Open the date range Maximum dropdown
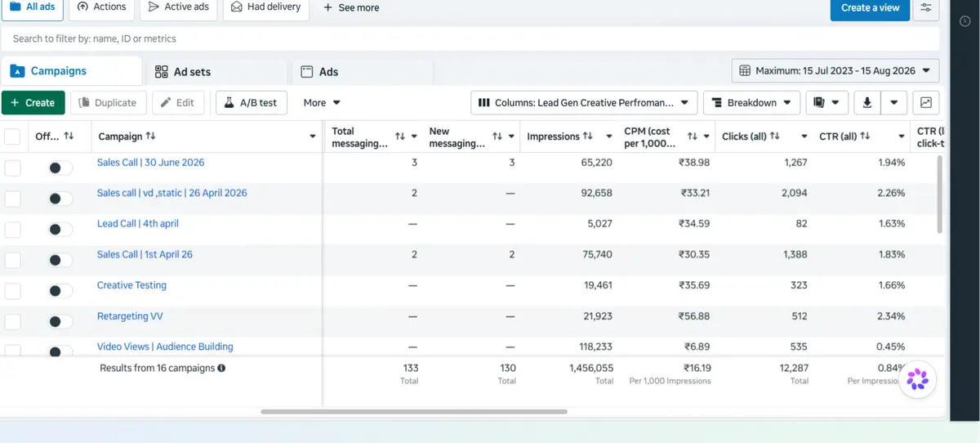Image resolution: width=980 pixels, height=443 pixels. tap(835, 70)
